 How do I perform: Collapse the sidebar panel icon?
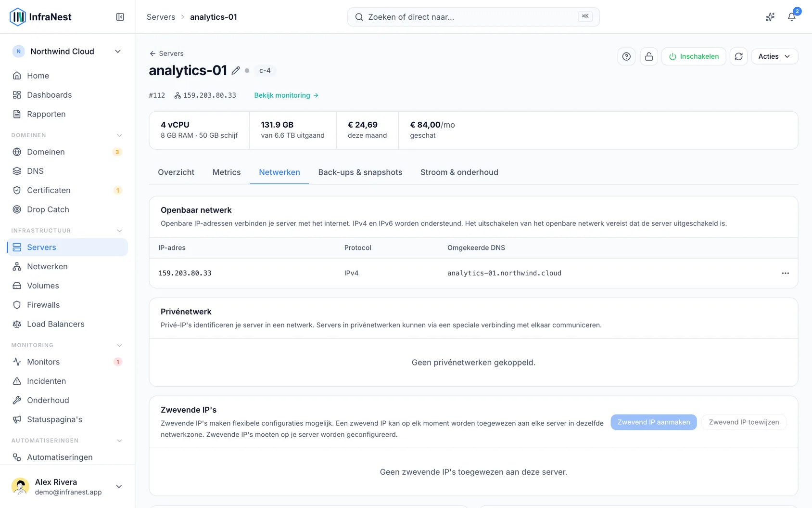pyautogui.click(x=120, y=17)
